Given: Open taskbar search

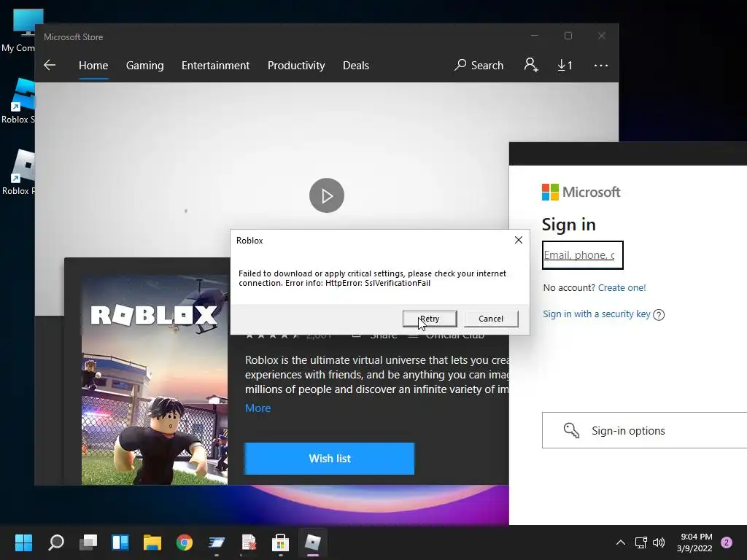Looking at the screenshot, I should (x=56, y=542).
